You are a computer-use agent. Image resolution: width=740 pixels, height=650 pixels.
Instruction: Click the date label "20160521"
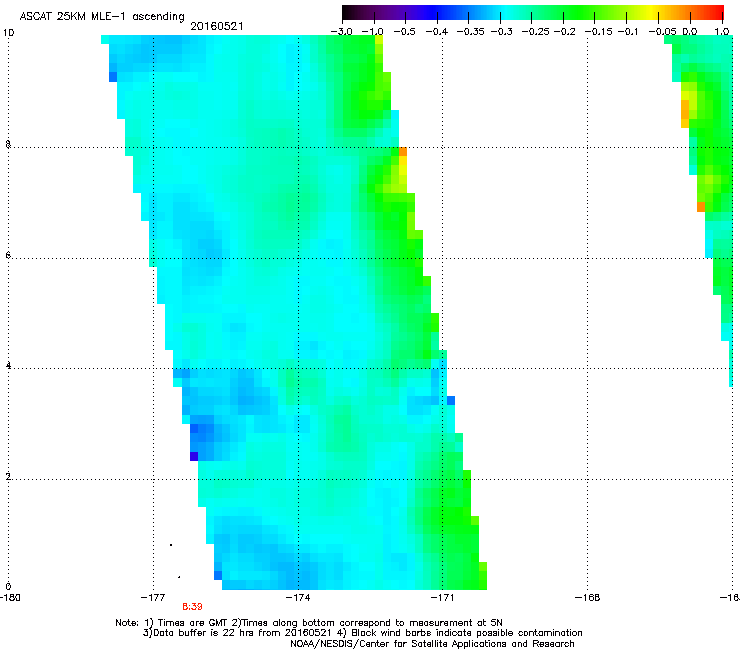tap(217, 26)
